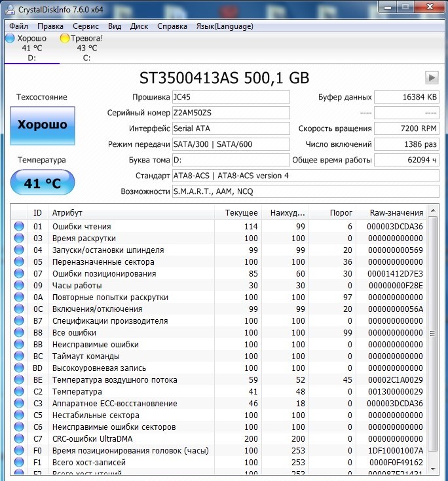Screen dimensions: 448x481
Task: Click the CrystalDiskInfo title bar icon
Action: point(10,10)
